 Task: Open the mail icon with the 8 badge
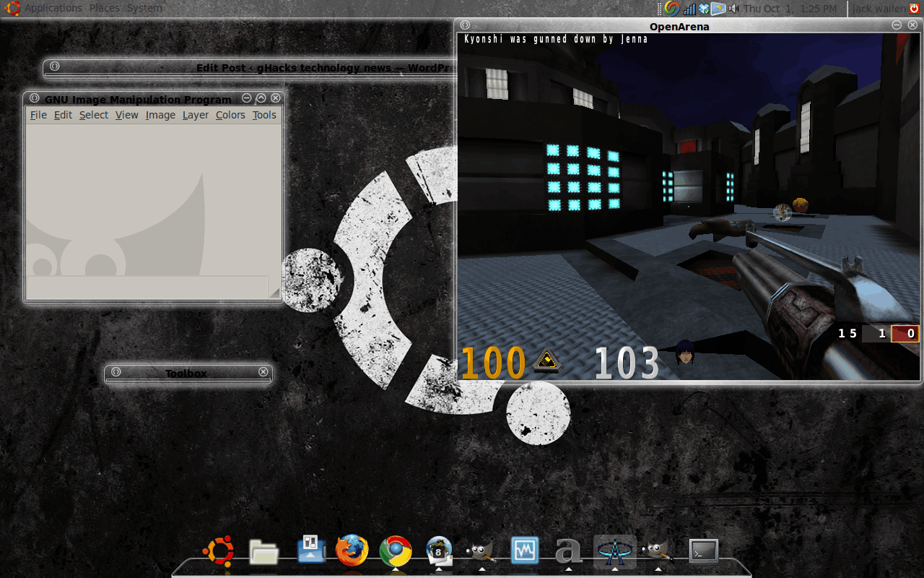(x=439, y=551)
